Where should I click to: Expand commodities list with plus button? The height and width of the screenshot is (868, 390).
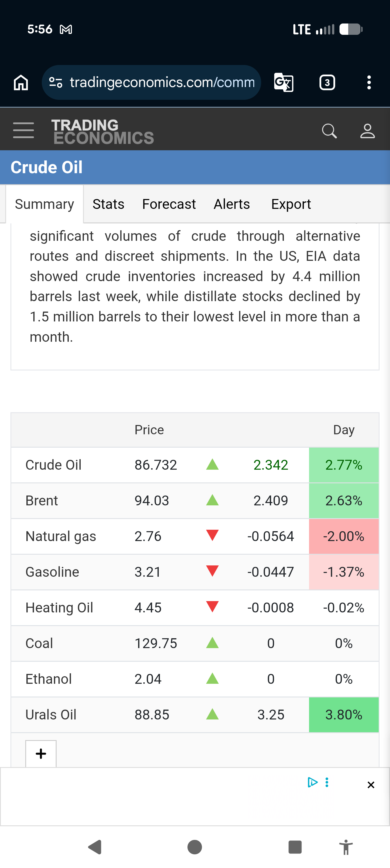click(x=41, y=753)
